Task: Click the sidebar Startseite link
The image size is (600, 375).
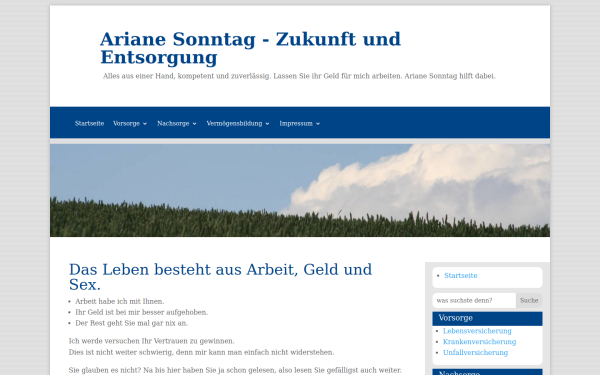Action: [461, 276]
